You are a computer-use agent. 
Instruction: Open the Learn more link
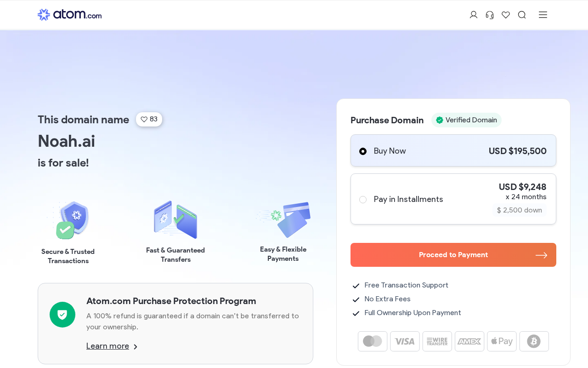pos(107,346)
